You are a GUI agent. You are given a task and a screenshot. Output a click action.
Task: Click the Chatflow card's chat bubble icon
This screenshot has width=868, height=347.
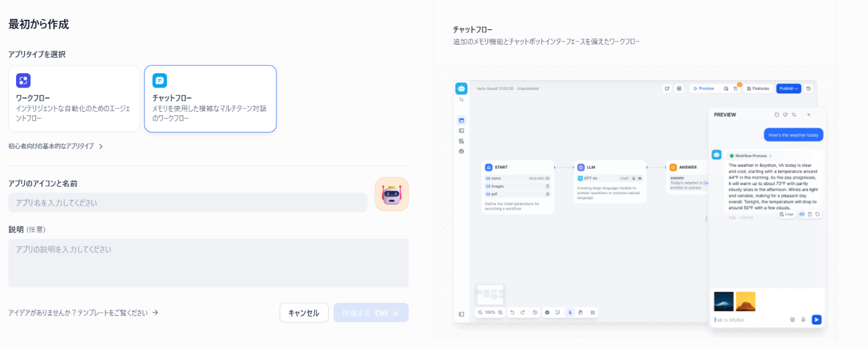[x=159, y=81]
